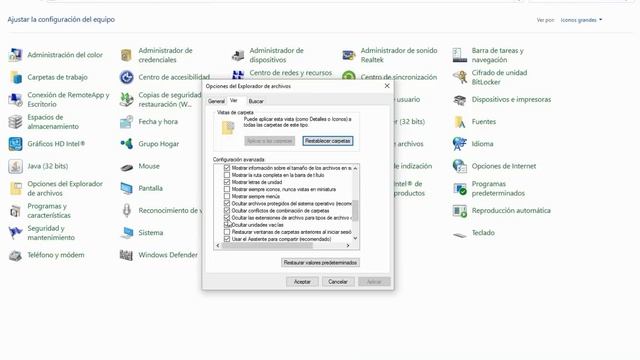Uncheck Ocultar archivos protegidos del sistema
Image resolution: width=640 pixels, height=360 pixels.
tap(227, 203)
